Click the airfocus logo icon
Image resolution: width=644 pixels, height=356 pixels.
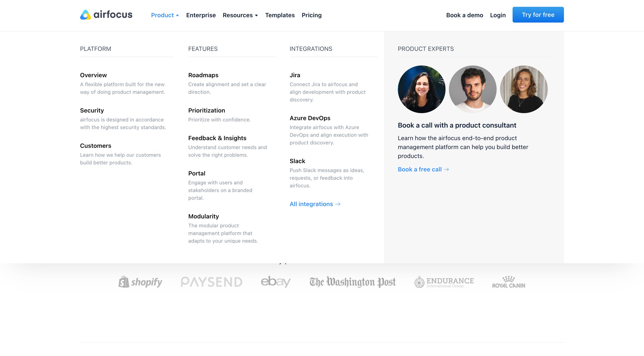click(86, 15)
